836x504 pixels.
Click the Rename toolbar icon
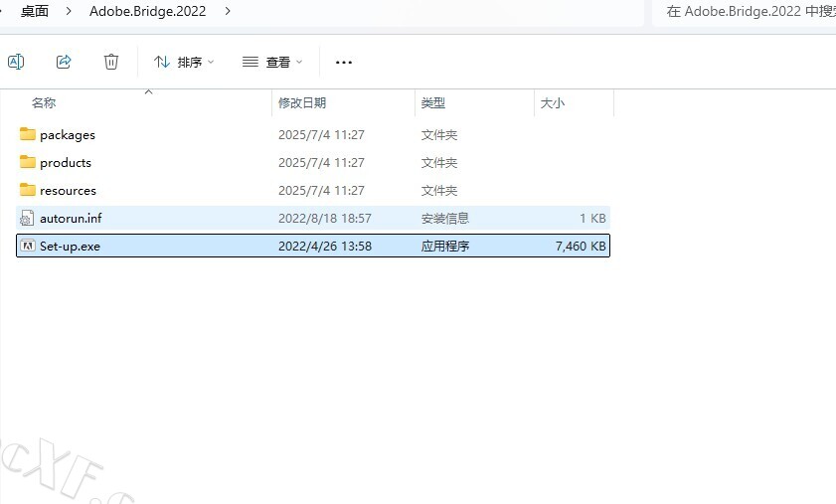[16, 62]
